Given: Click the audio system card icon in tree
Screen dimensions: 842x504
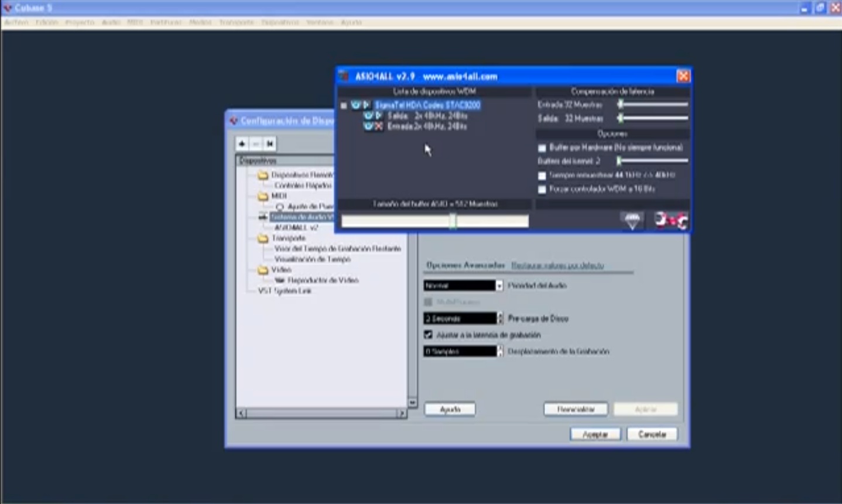Looking at the screenshot, I should (263, 217).
